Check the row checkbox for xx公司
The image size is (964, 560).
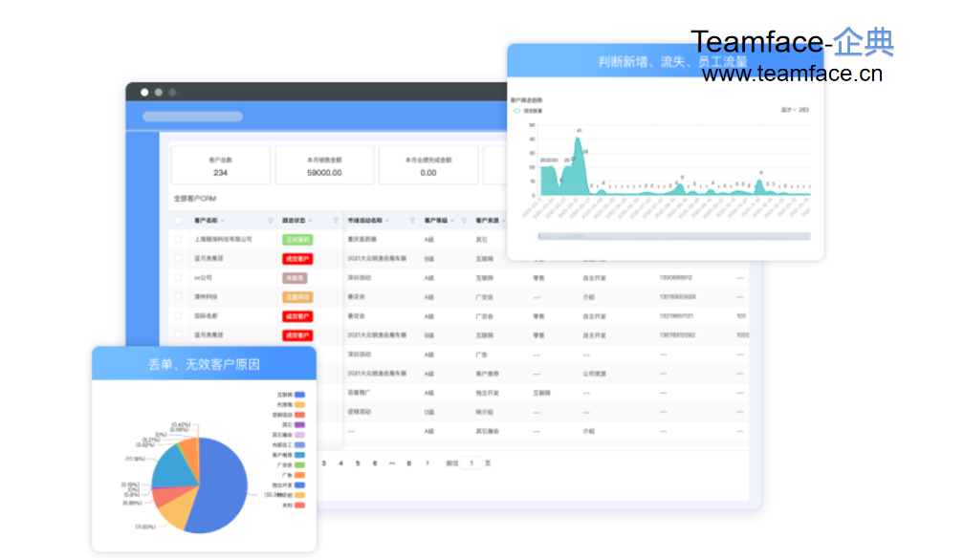coord(178,277)
